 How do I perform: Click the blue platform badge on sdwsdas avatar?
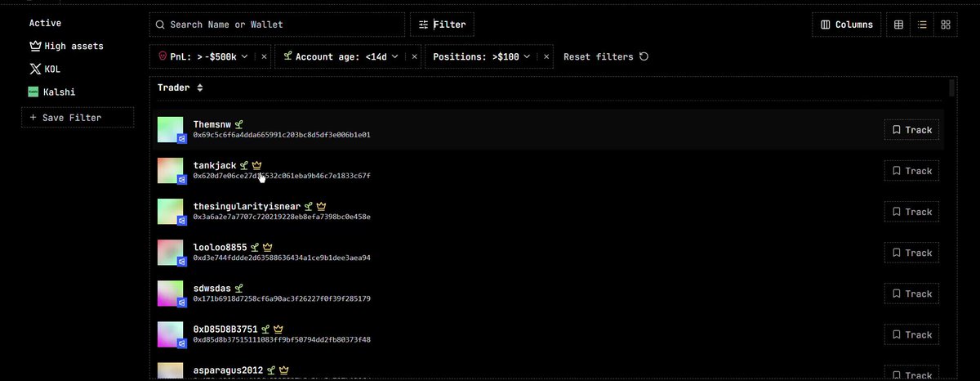coord(181,303)
